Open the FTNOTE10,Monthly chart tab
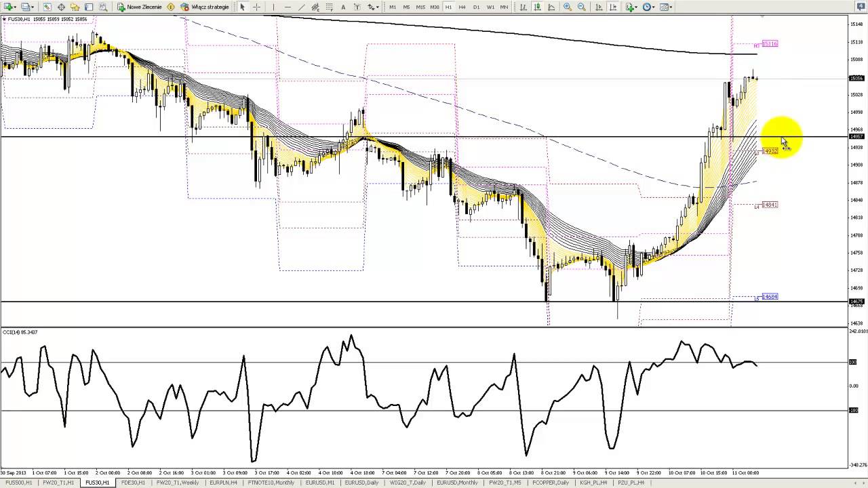This screenshot has height=488, width=868. [272, 483]
